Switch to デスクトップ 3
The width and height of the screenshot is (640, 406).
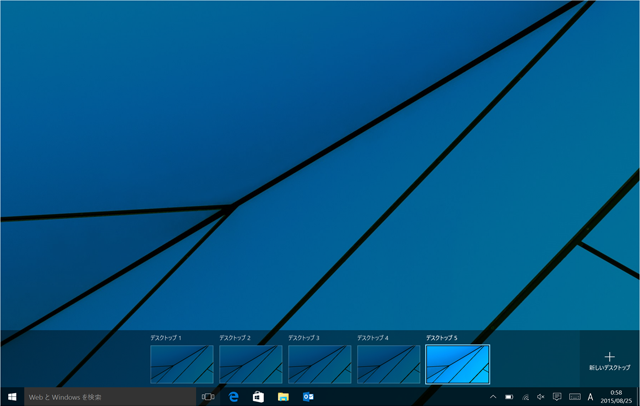click(x=320, y=364)
